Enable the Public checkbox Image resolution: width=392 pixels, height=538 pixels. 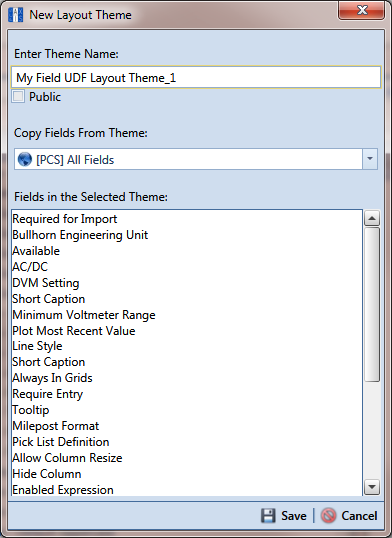coord(18,96)
